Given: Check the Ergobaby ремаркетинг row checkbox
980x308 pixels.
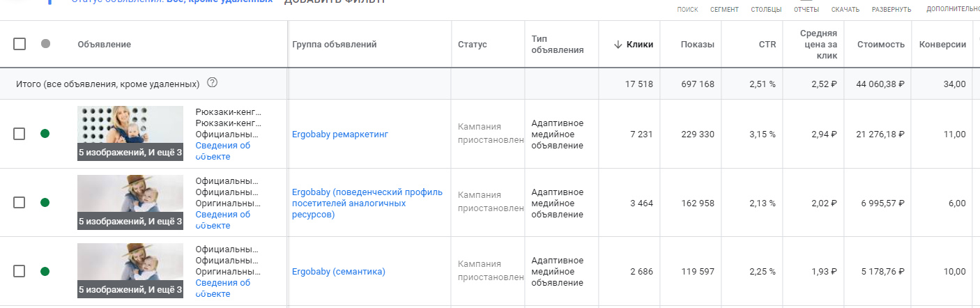Looking at the screenshot, I should pyautogui.click(x=20, y=134).
